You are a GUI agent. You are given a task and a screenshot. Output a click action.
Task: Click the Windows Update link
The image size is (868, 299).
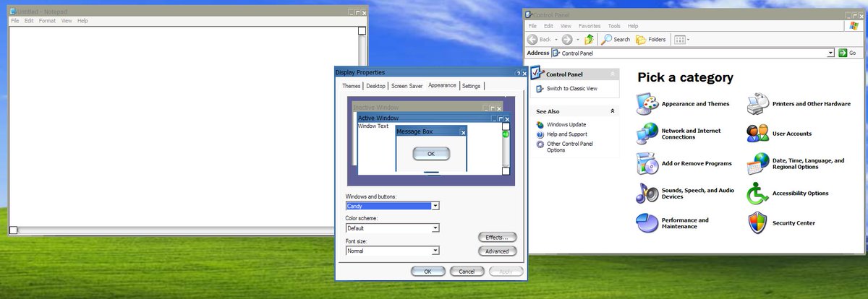tap(566, 125)
